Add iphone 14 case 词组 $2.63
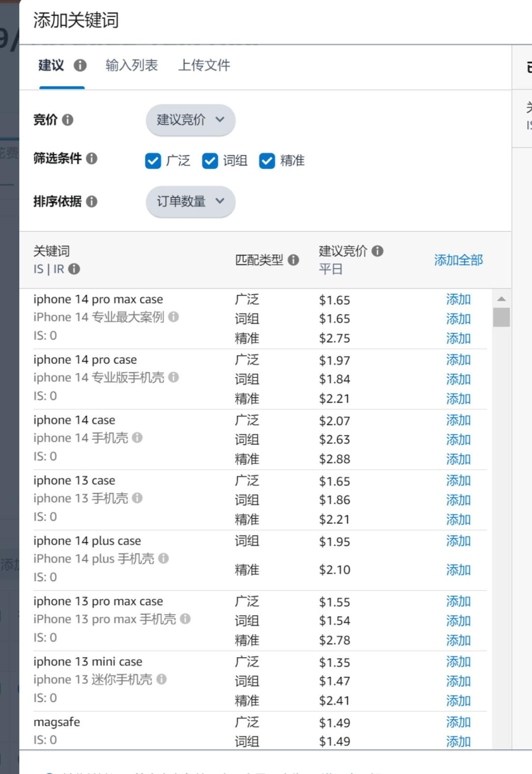 [458, 439]
